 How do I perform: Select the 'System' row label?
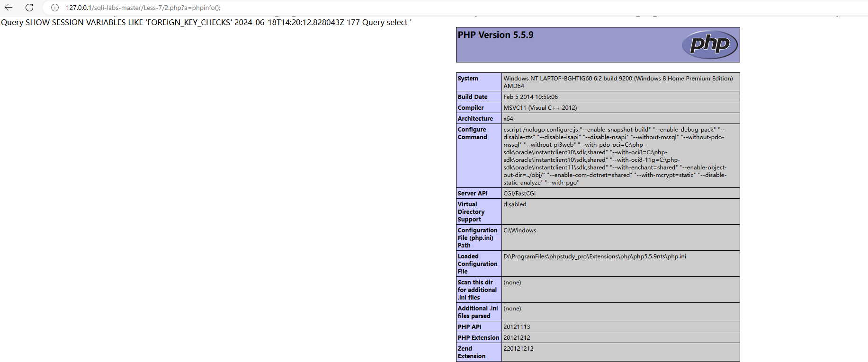(468, 79)
